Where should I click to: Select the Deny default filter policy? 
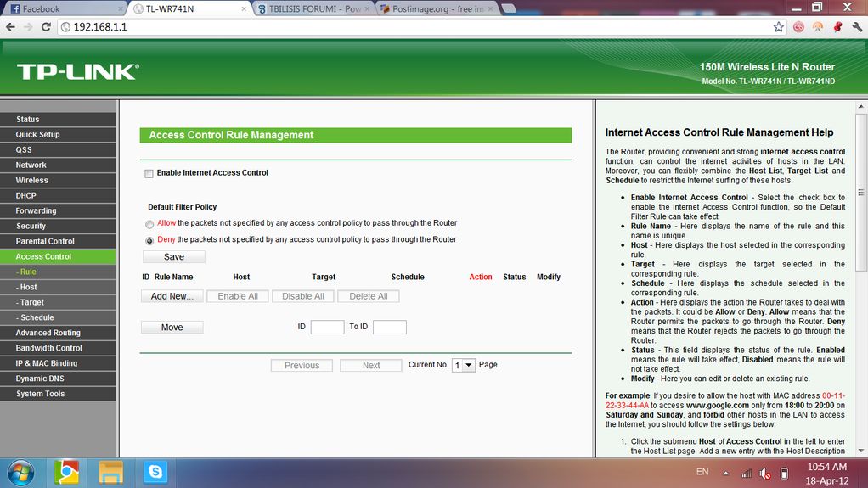(149, 241)
